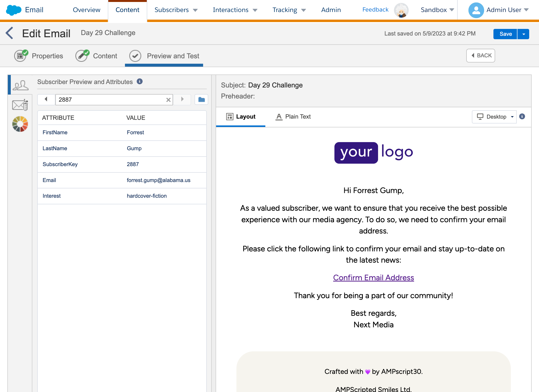Click the Salesforce cloud logo
The image size is (539, 392).
point(13,10)
